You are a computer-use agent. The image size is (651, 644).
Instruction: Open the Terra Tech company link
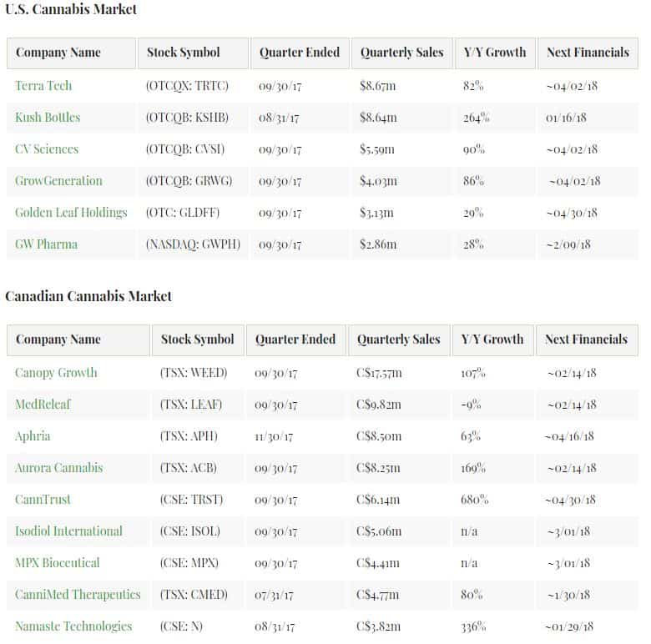pos(43,86)
